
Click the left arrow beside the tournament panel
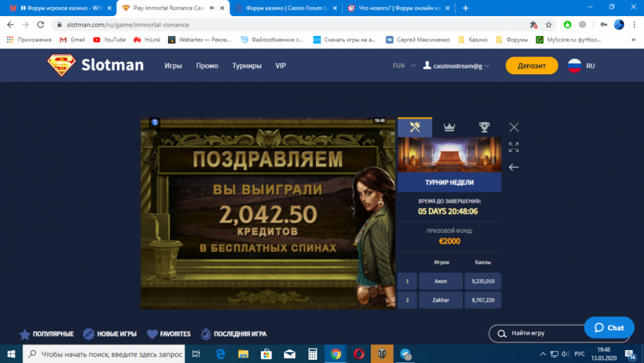pyautogui.click(x=513, y=167)
